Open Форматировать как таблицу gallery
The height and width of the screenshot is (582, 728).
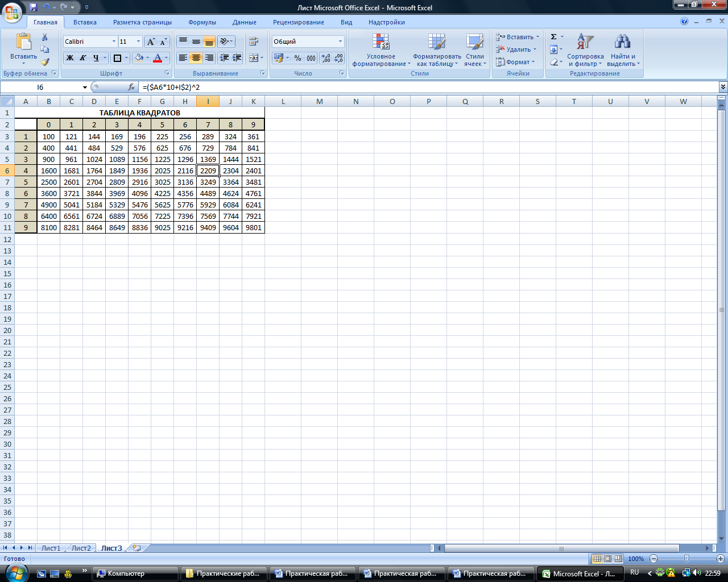[x=437, y=50]
